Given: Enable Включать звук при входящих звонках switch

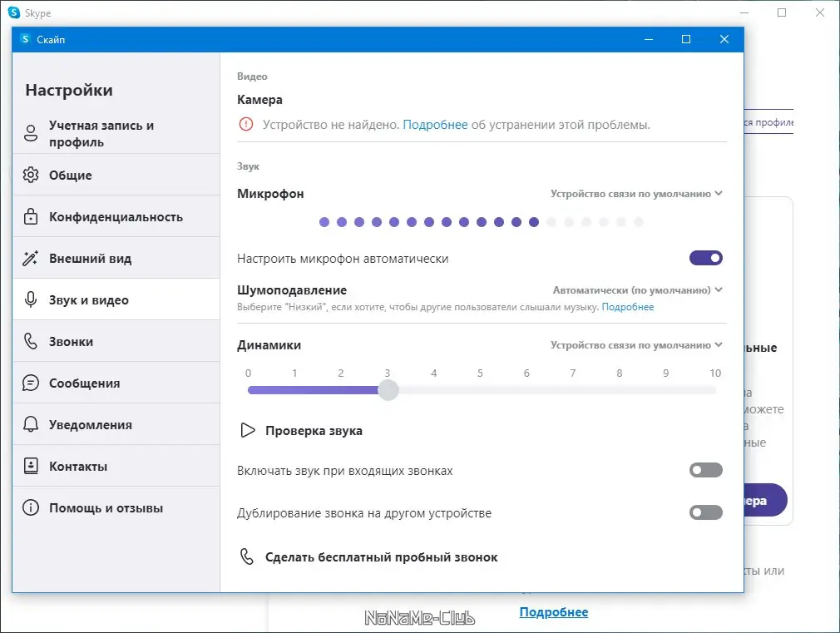Looking at the screenshot, I should (705, 470).
